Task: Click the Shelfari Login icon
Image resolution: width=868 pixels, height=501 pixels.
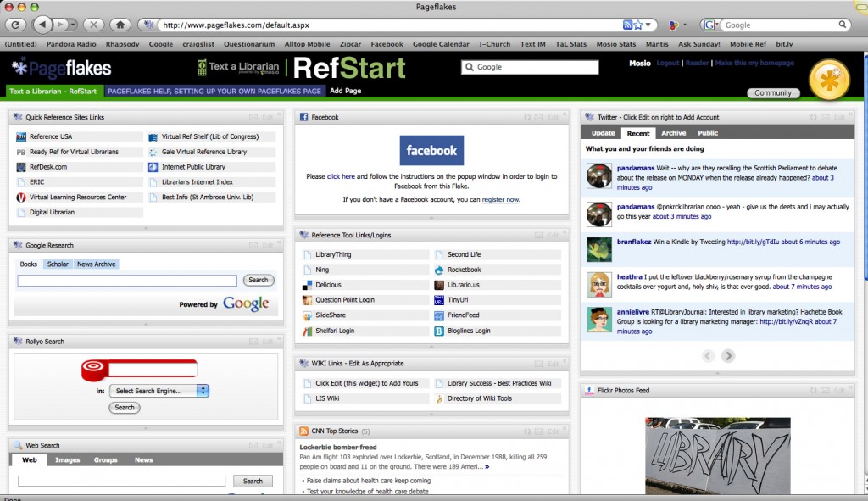Action: [307, 331]
